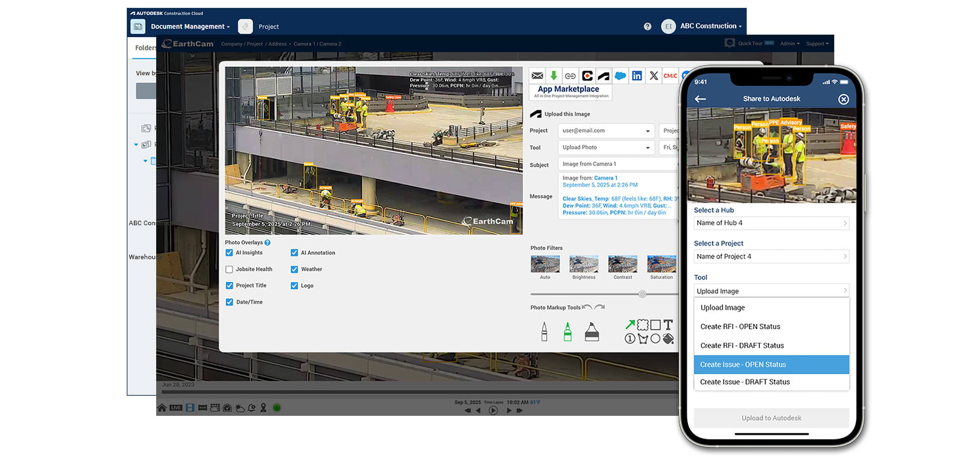
Task: Share the image on X
Action: click(654, 76)
